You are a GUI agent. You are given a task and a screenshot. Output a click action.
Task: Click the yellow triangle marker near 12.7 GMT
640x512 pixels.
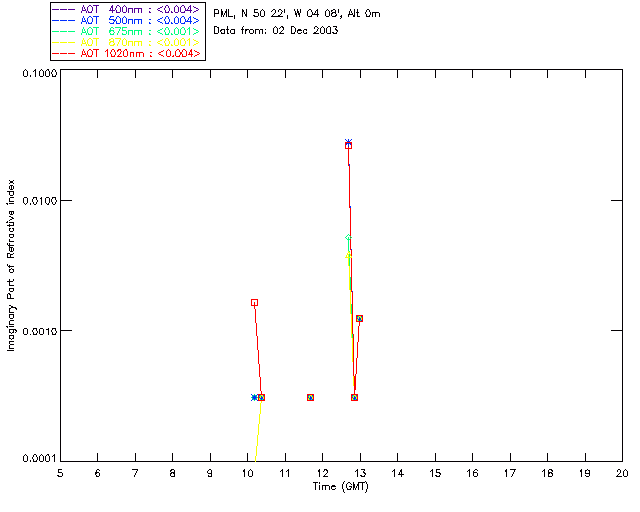point(348,256)
